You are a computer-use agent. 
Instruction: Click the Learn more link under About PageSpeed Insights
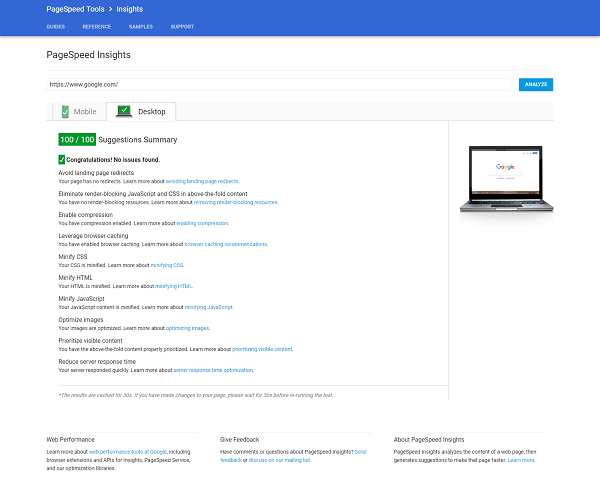pyautogui.click(x=521, y=460)
